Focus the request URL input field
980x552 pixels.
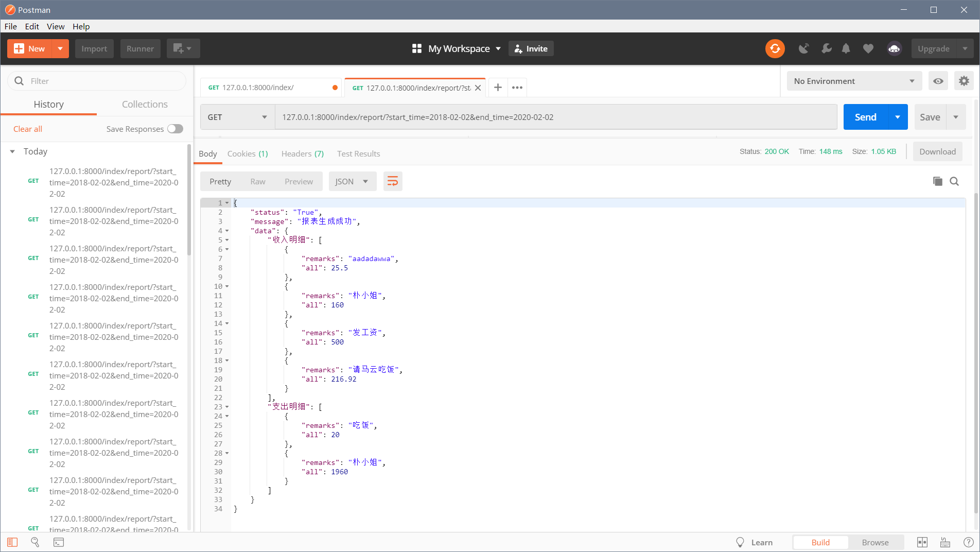click(x=556, y=117)
